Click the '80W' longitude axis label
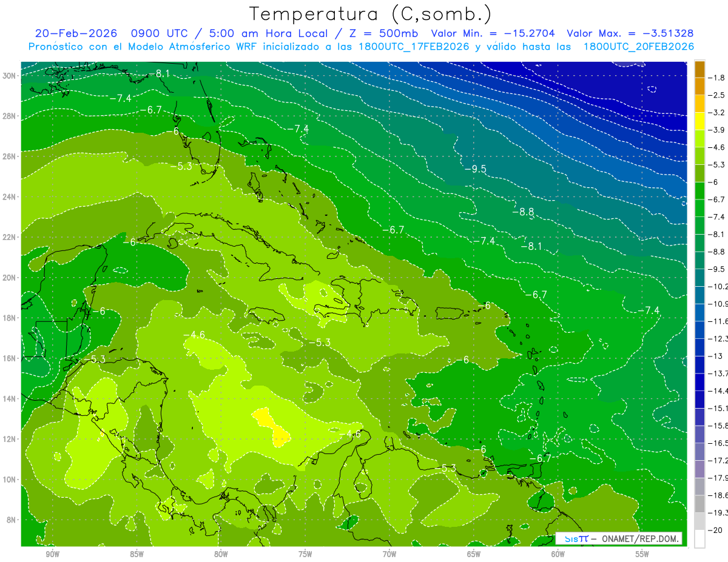Screen dimensions: 728x562 tap(221, 555)
